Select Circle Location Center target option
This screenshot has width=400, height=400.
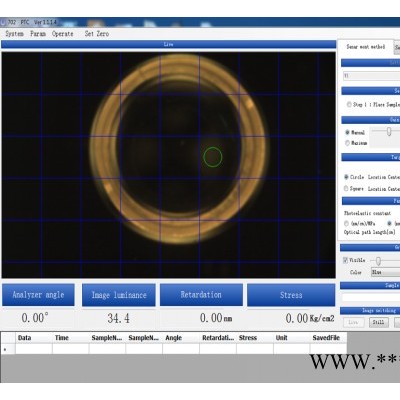point(346,177)
